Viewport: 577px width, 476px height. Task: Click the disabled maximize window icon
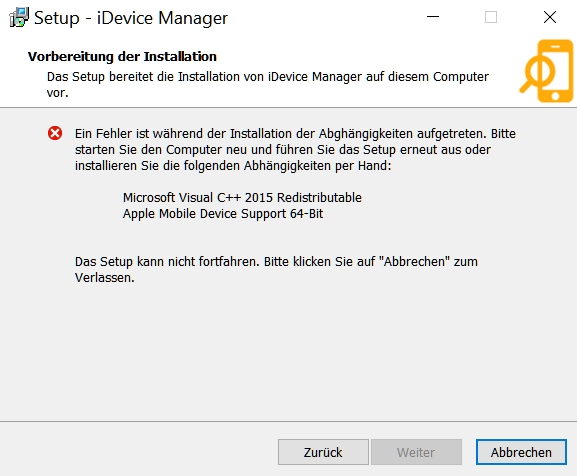coord(491,17)
